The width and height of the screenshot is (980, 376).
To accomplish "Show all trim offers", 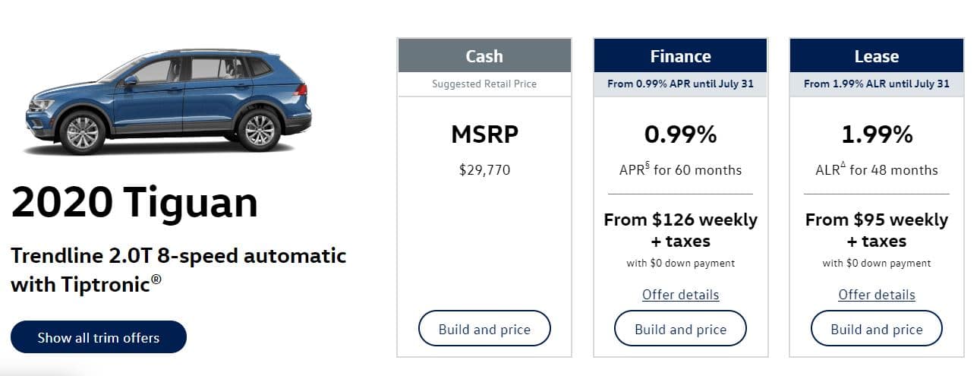I will [x=99, y=337].
